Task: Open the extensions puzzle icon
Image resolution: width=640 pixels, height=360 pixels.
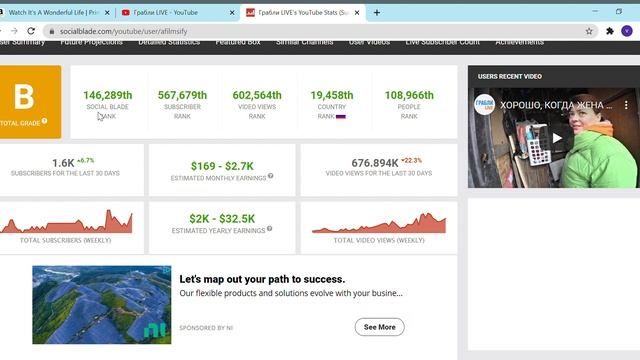Action: (610, 31)
